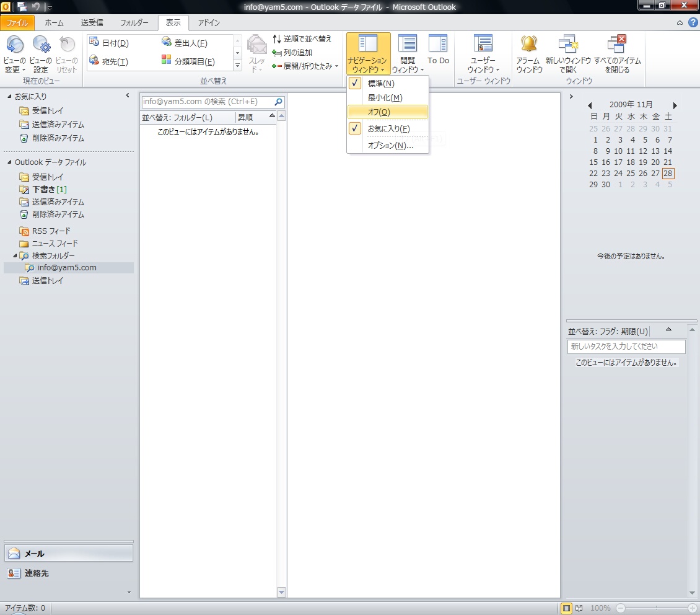Image resolution: width=700 pixels, height=615 pixels.
Task: Open the ビューの変更 (Change View) button
Action: [x=15, y=53]
